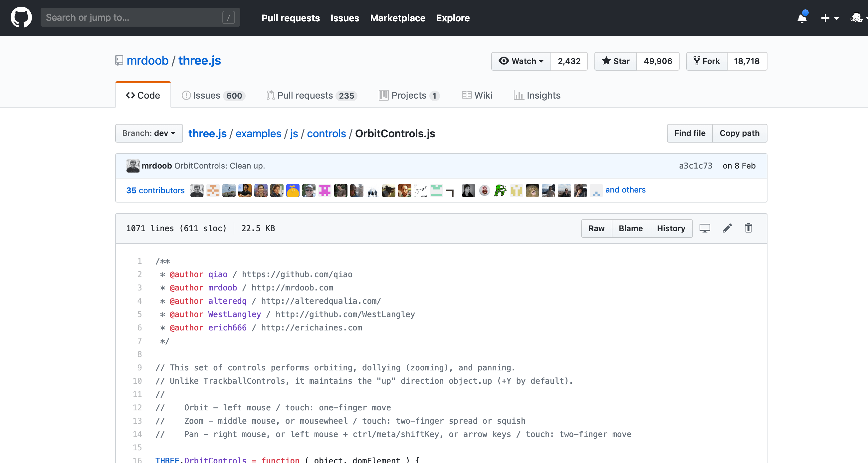Click the pink pixel contributor avatar
The width and height of the screenshot is (868, 463).
tap(325, 190)
